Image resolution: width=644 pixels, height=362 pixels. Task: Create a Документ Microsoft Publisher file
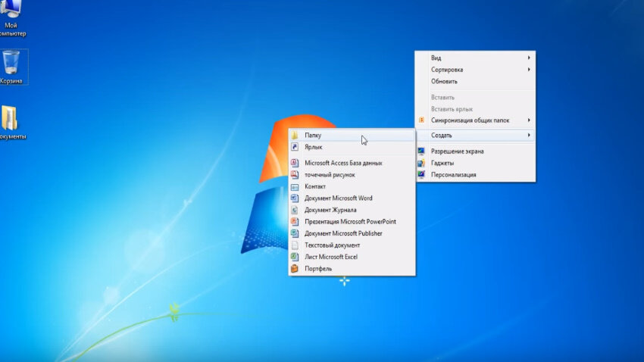[352, 233]
